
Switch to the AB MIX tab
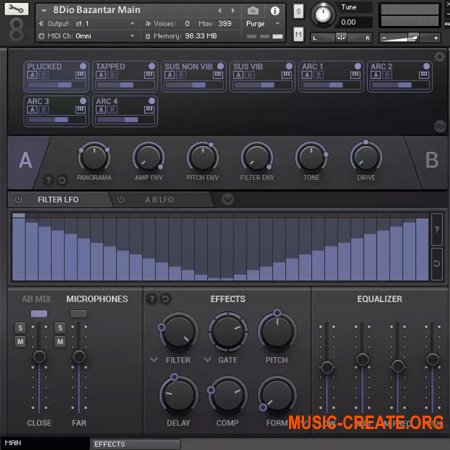pos(36,299)
